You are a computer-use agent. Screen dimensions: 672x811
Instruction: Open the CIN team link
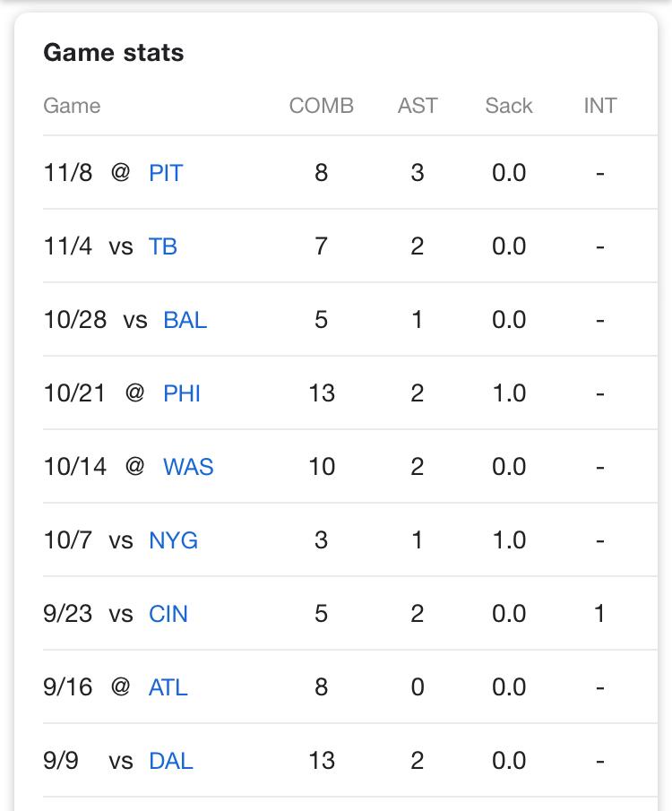(x=168, y=614)
